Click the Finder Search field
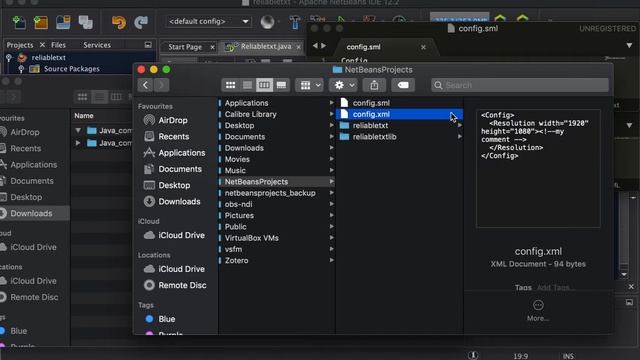This screenshot has height=360, width=640. click(x=520, y=85)
